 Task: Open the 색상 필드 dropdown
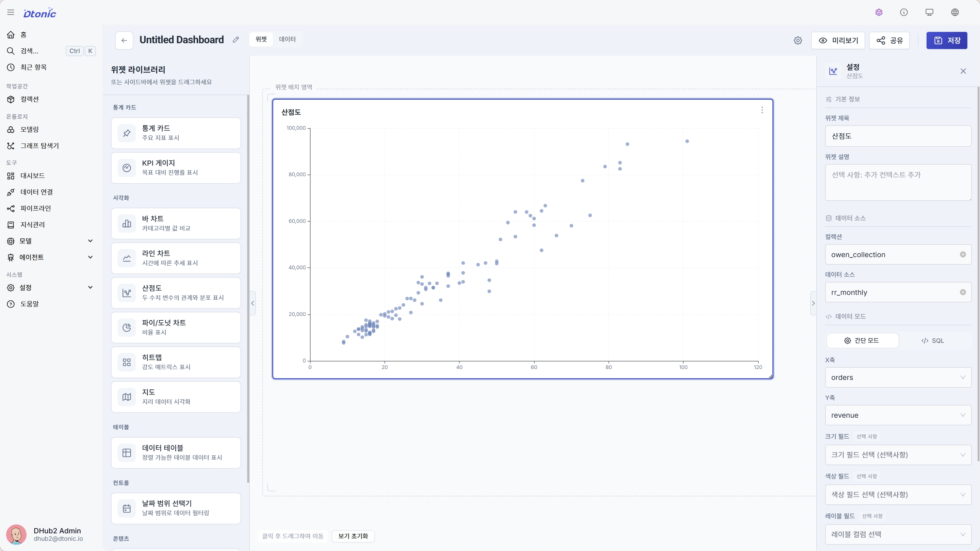(x=898, y=494)
